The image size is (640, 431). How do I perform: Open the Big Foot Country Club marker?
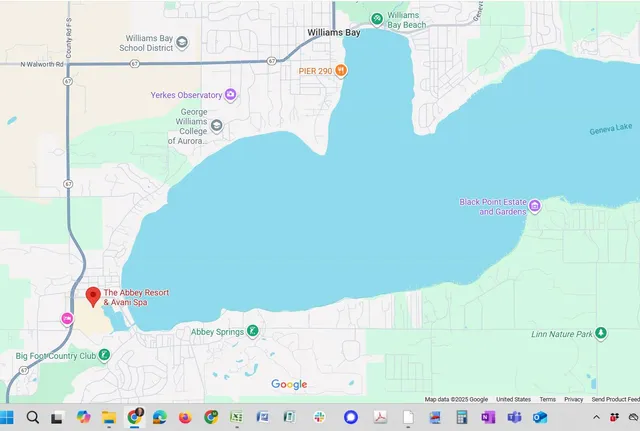click(x=103, y=355)
